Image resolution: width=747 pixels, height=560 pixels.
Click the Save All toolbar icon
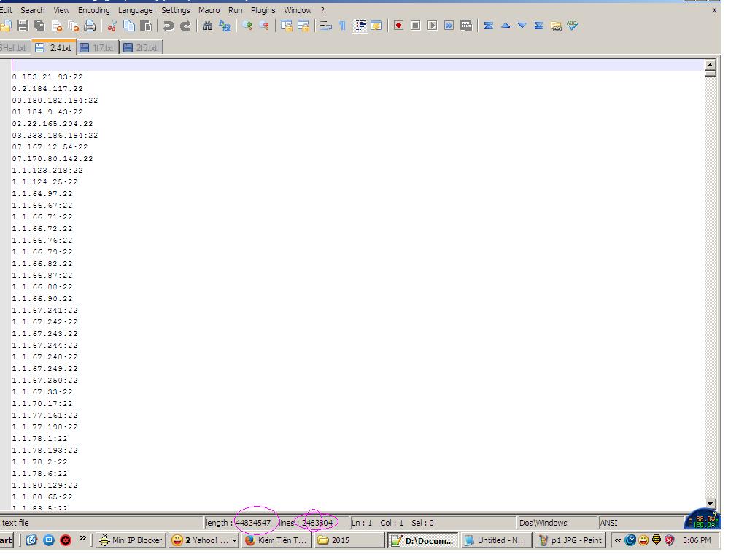coord(39,26)
